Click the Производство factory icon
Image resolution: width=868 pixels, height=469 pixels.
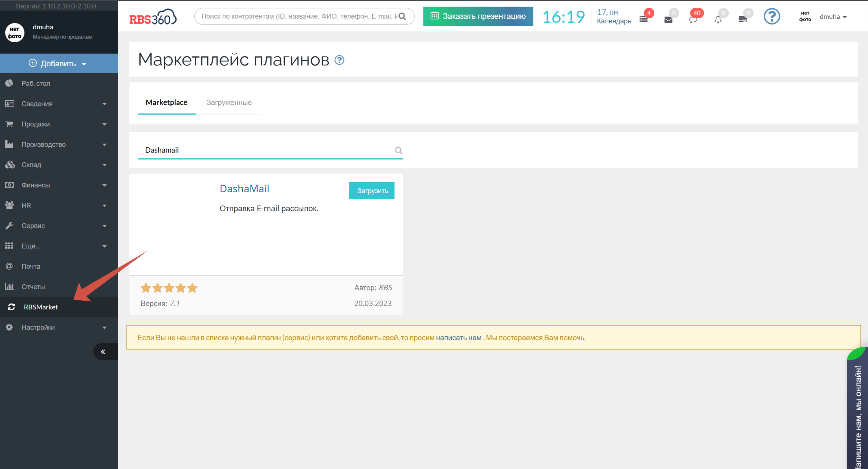(9, 144)
